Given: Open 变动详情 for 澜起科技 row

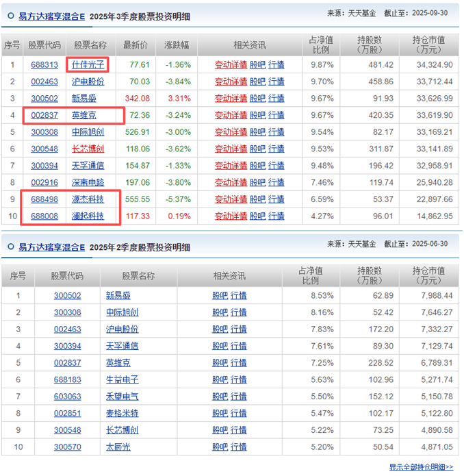Looking at the screenshot, I should point(231,216).
